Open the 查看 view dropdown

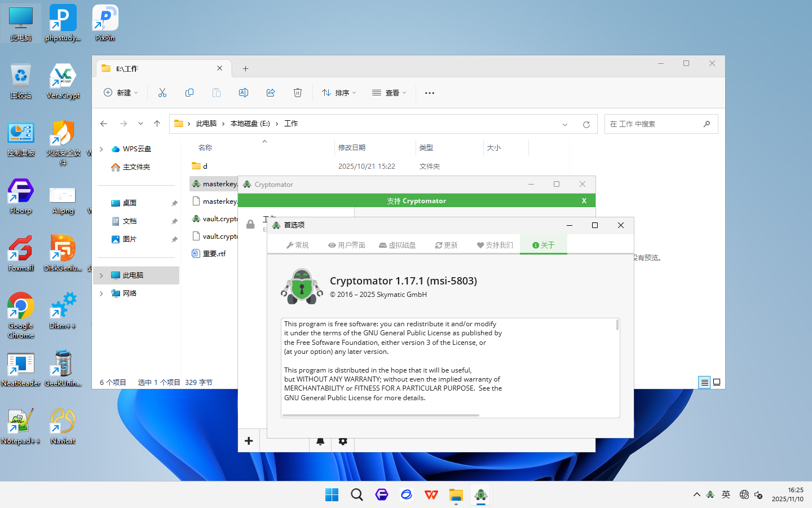(x=389, y=93)
